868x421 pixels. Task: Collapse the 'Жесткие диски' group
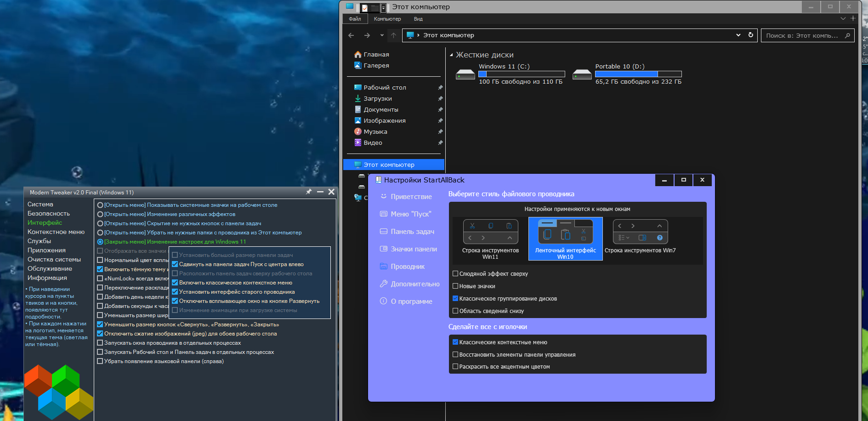(x=451, y=55)
